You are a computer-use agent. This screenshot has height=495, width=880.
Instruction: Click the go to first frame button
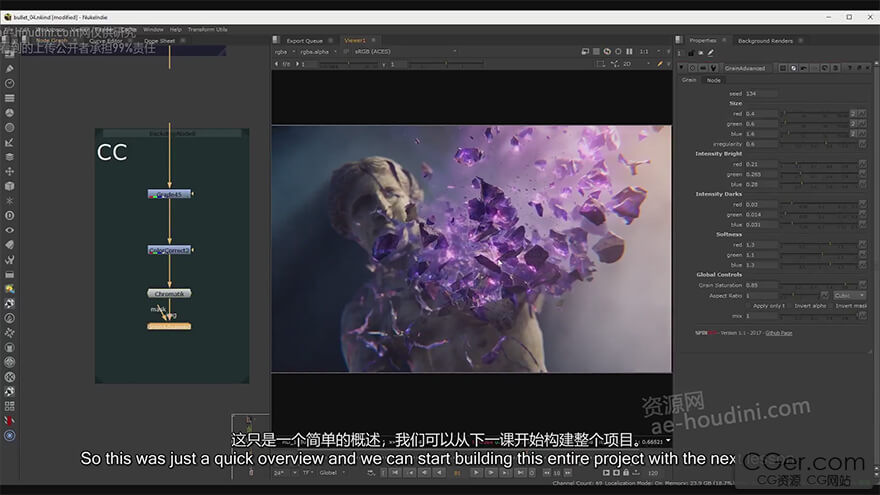pos(395,473)
